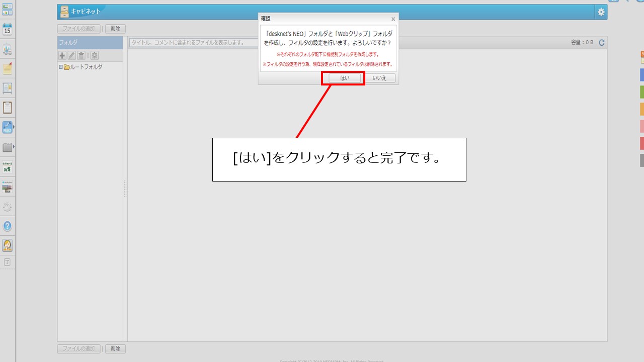Click 削除 below the folder panel
The image size is (644, 362).
(x=115, y=349)
